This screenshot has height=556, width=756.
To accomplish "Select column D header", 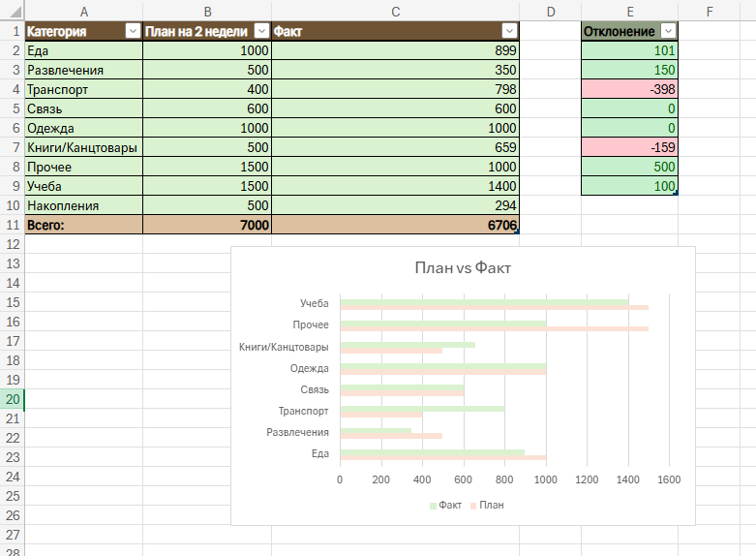I will pyautogui.click(x=550, y=12).
